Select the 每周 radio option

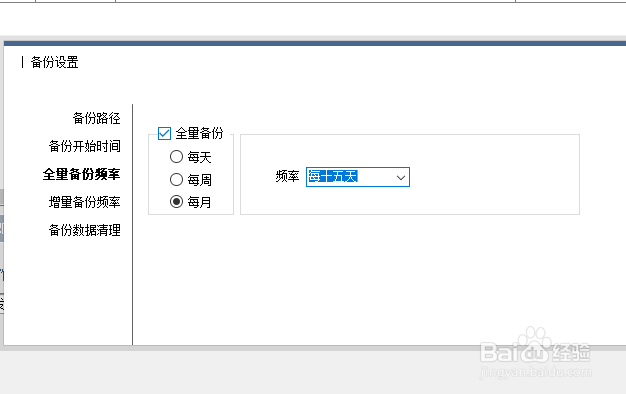point(176,180)
